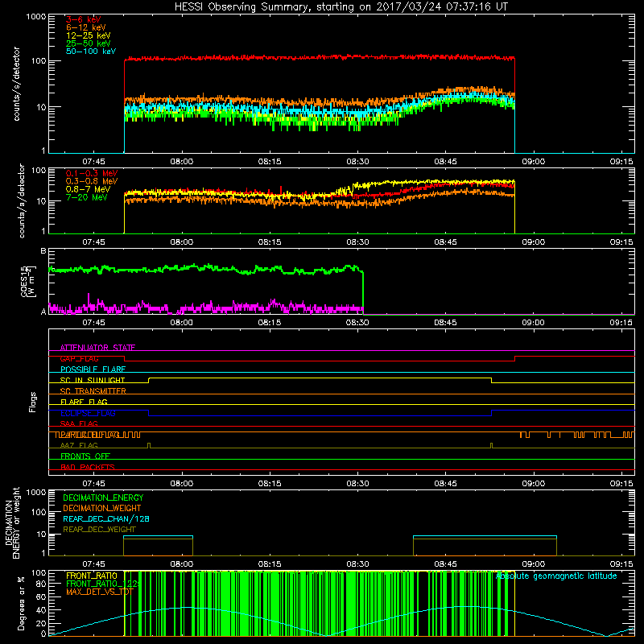Viewport: 644px width, 644px height.
Task: Select the red '3-6 keV' legend label
Action: click(84, 19)
